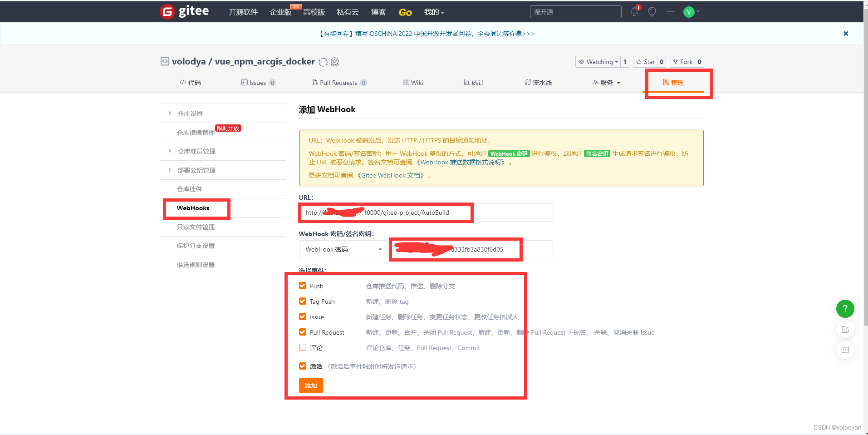Click the feedback edit icon on right edge
This screenshot has height=435, width=868.
844,329
